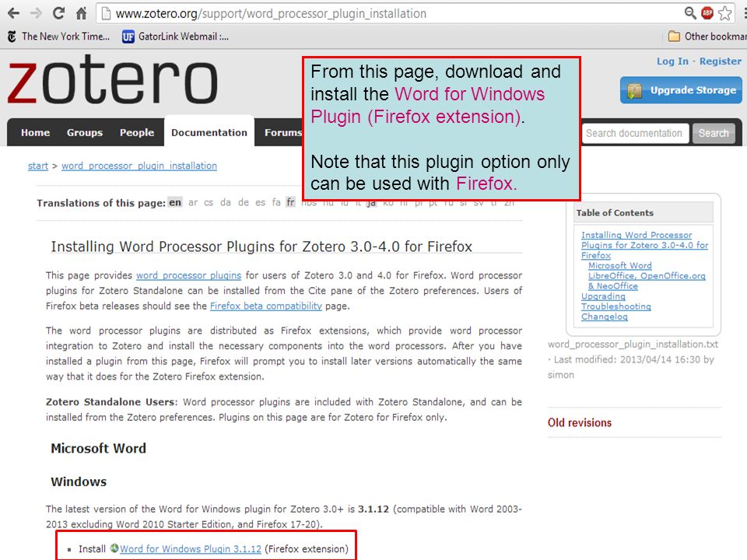Open the Groups navigation tab
This screenshot has width=747, height=560.
coord(85,132)
